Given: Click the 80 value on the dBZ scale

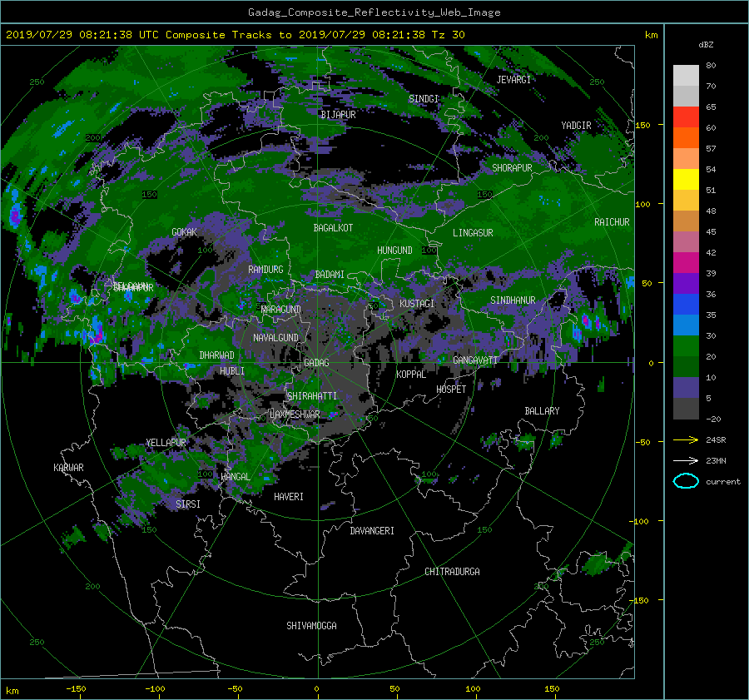Looking at the screenshot, I should (711, 66).
